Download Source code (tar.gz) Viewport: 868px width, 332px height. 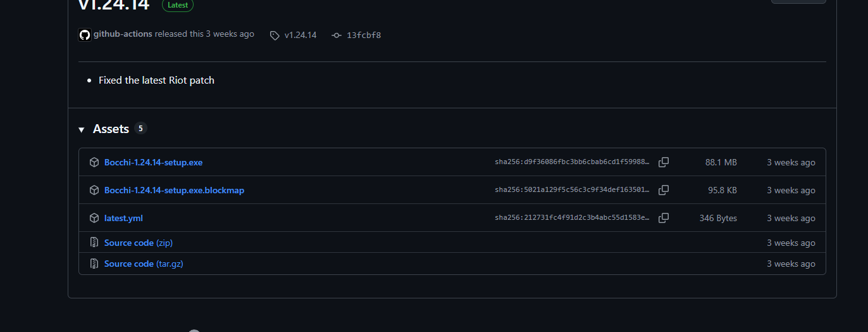point(144,264)
